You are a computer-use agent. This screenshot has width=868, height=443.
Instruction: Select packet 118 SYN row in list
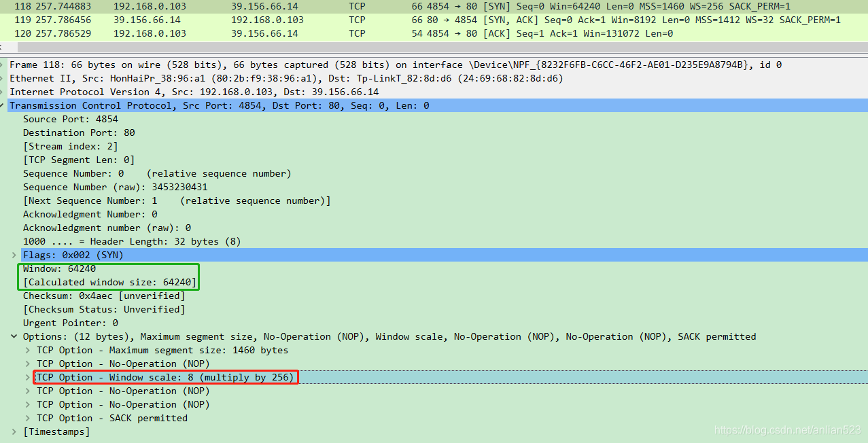click(408, 6)
